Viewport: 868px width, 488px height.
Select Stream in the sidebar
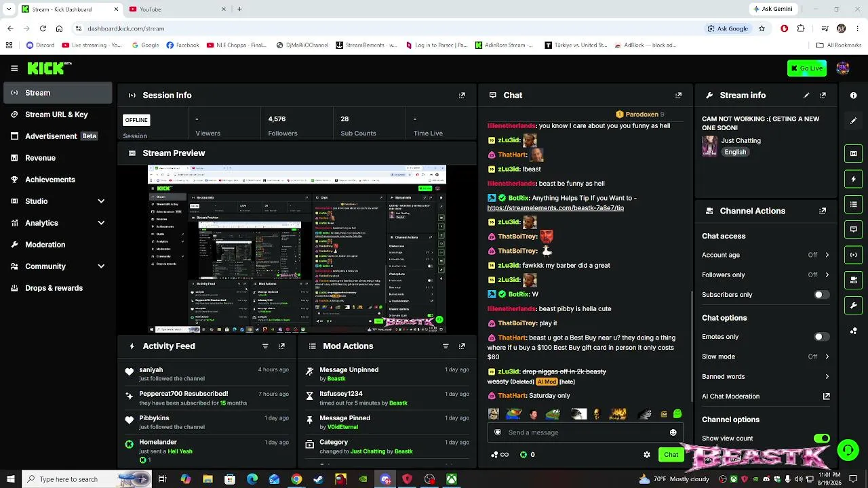(58, 93)
